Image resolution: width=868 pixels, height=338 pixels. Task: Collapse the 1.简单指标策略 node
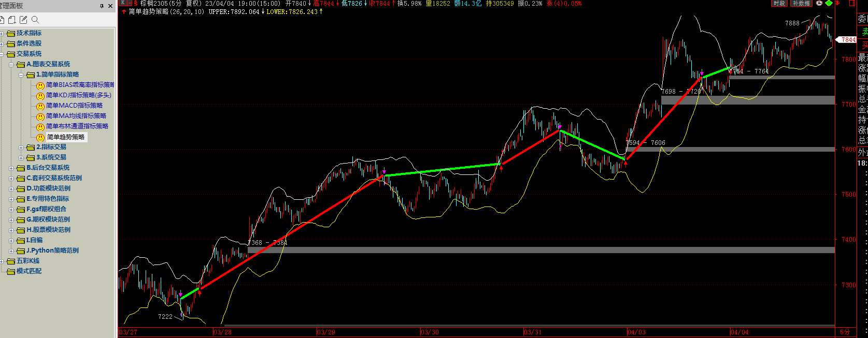pos(21,75)
